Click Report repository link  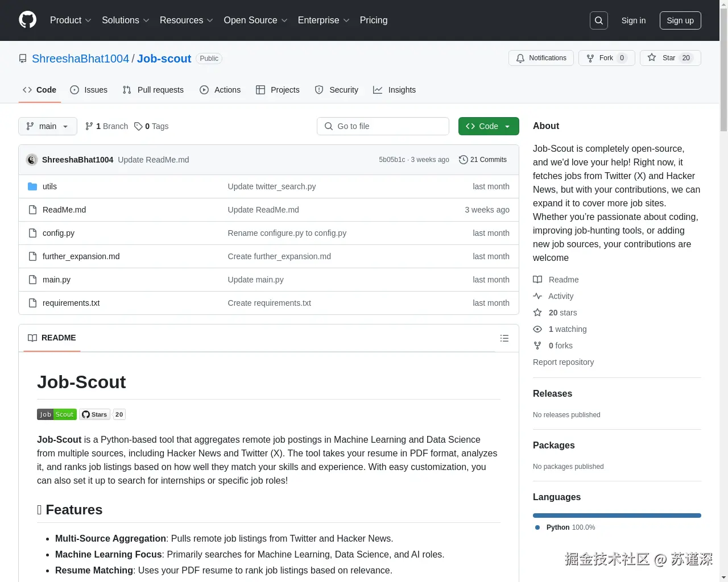(x=563, y=362)
